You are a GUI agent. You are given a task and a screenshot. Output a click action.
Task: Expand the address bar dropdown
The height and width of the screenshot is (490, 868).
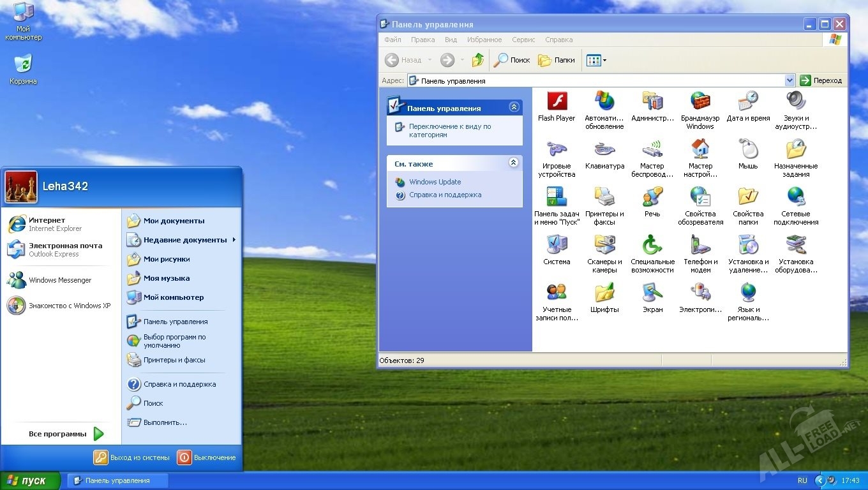[789, 80]
